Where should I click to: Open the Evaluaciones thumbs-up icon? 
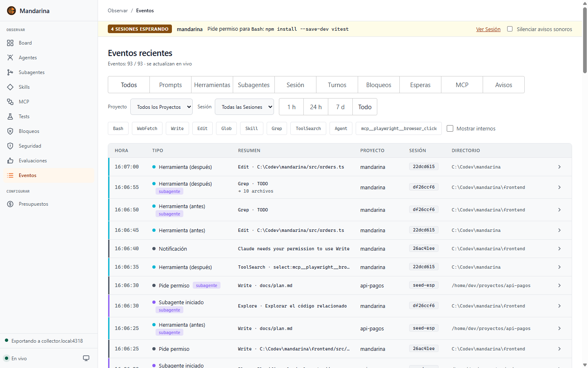pyautogui.click(x=10, y=161)
